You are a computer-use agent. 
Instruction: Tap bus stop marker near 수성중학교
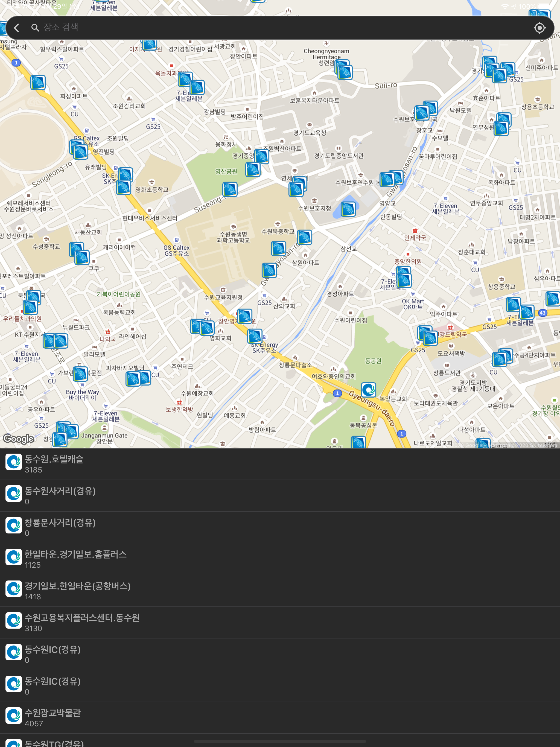[x=82, y=257]
